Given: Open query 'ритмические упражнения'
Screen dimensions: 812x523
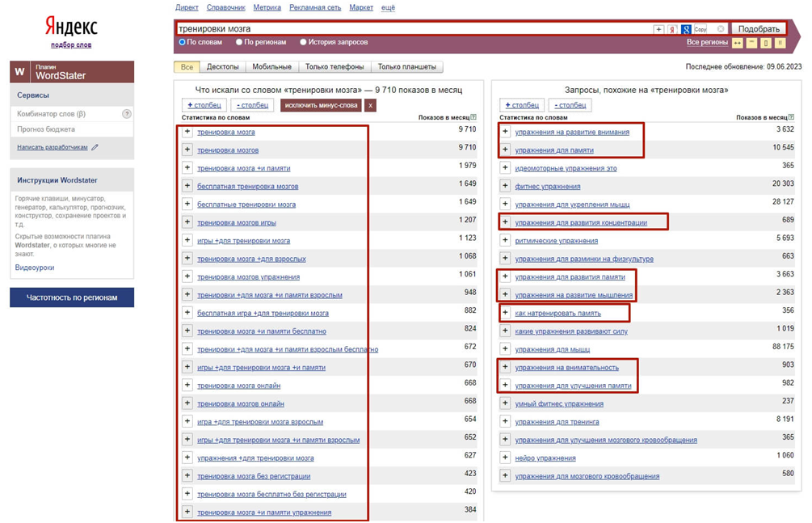Looking at the screenshot, I should [x=556, y=241].
